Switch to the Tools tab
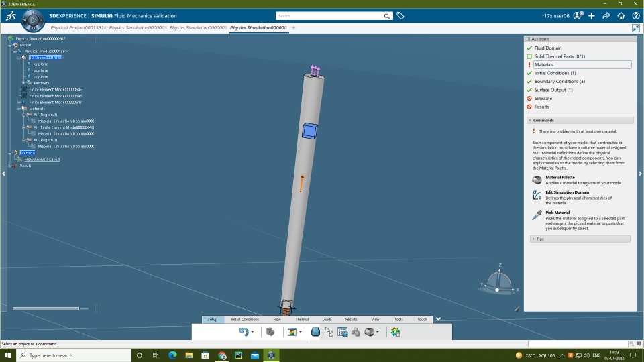644x362 pixels. [x=398, y=319]
